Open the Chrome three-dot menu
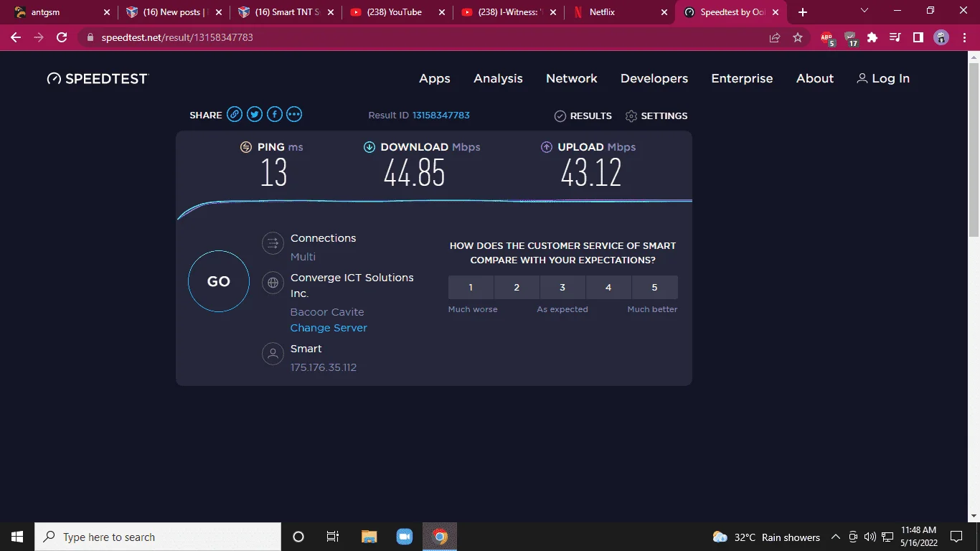Image resolution: width=980 pixels, height=551 pixels. pyautogui.click(x=964, y=37)
